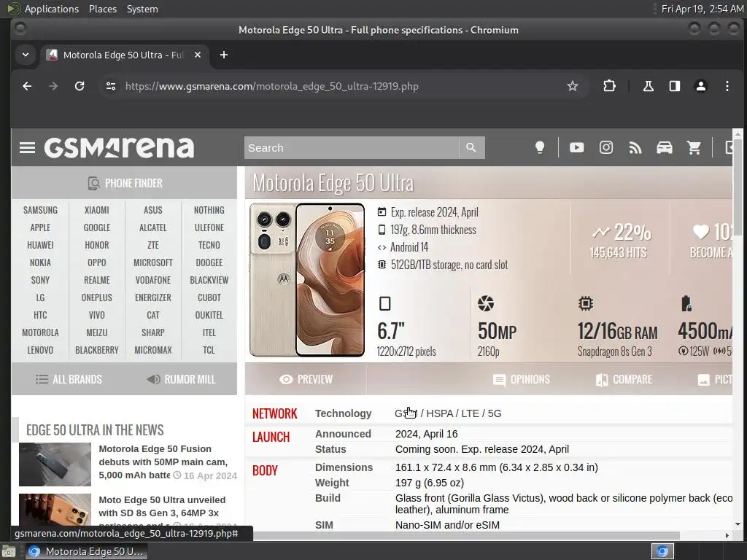747x560 pixels.
Task: Open Chrome Labs flask icon
Action: pos(649,86)
